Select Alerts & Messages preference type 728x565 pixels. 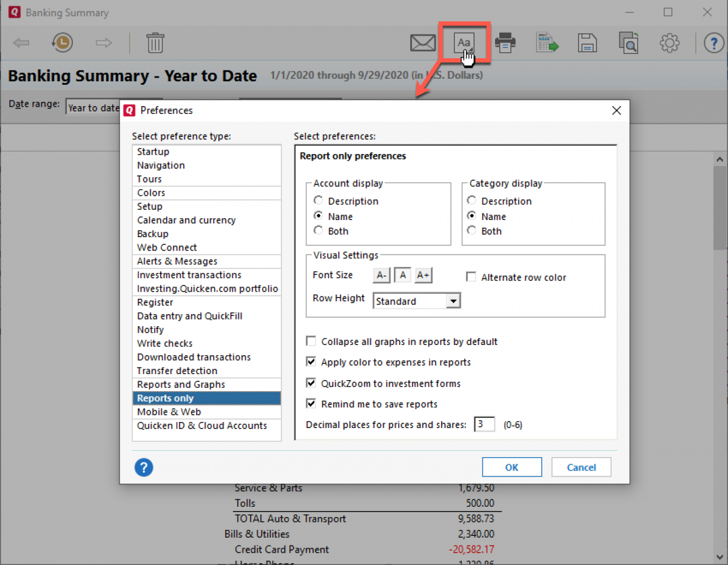pos(206,261)
